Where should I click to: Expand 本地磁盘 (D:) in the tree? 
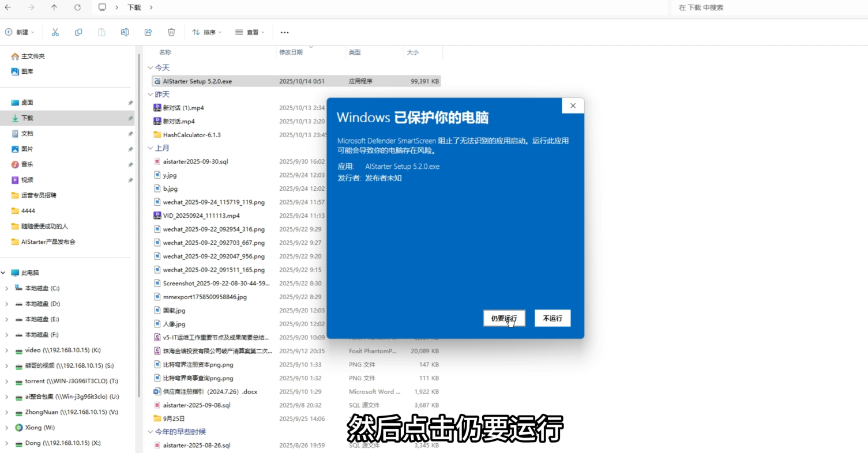pyautogui.click(x=7, y=304)
